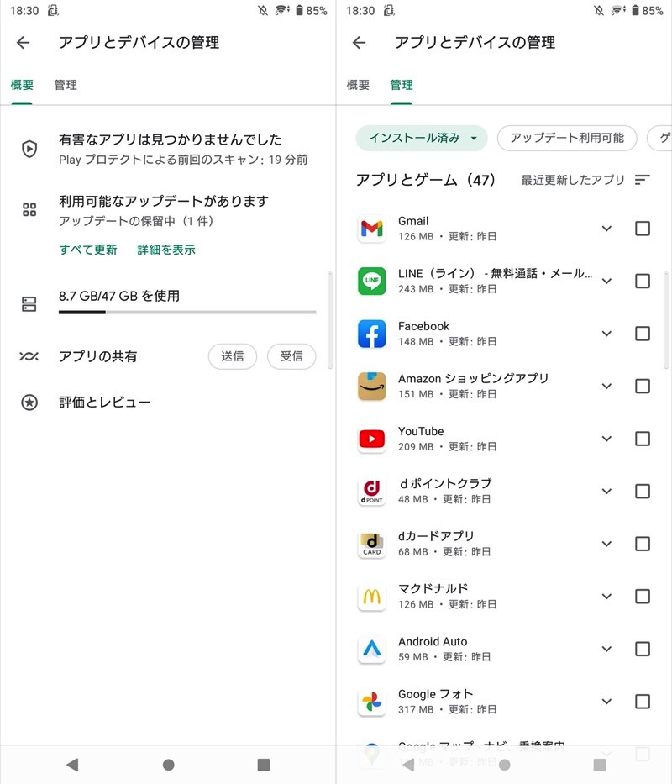Image resolution: width=672 pixels, height=784 pixels.
Task: Tap the Facebook app icon
Action: pyautogui.click(x=371, y=334)
